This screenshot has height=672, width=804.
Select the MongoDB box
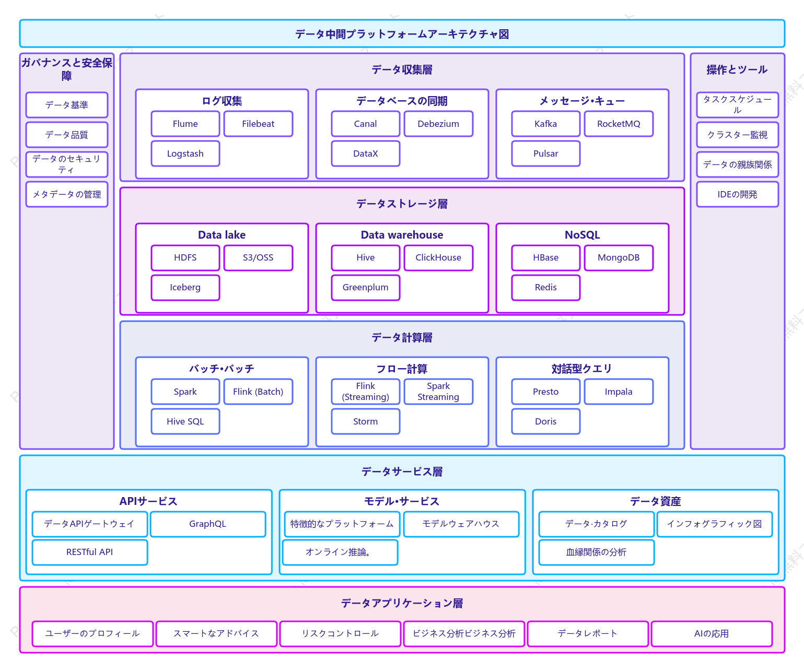[x=619, y=257]
